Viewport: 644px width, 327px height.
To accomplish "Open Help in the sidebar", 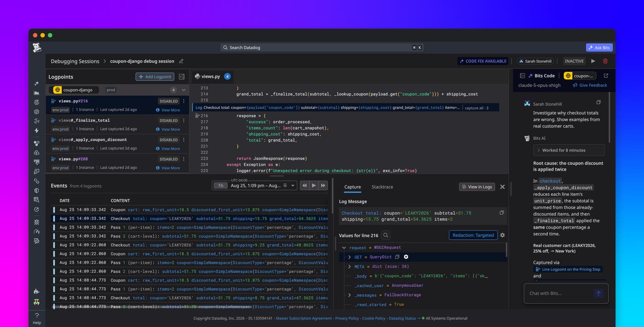I will pyautogui.click(x=37, y=318).
